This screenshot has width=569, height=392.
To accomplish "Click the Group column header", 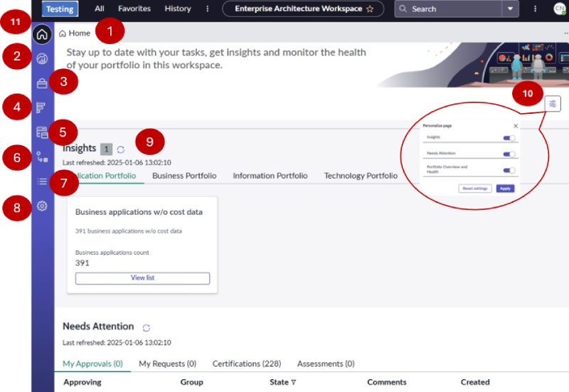I will (x=191, y=382).
